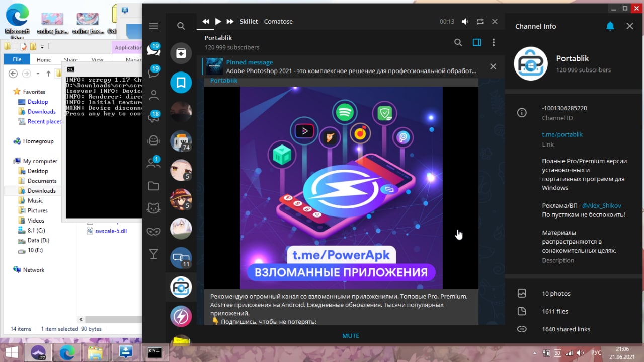Open the pink-haired anime avatar chat
Image resolution: width=644 pixels, height=362 pixels.
(x=181, y=170)
